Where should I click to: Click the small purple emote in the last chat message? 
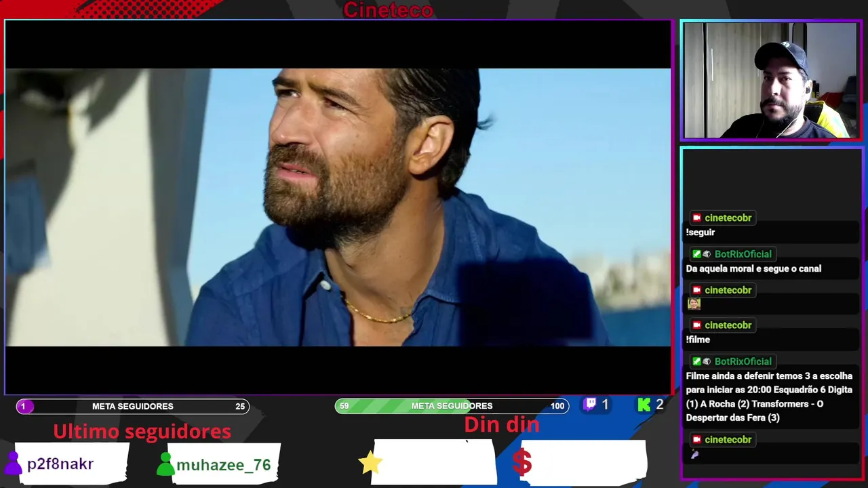[694, 454]
